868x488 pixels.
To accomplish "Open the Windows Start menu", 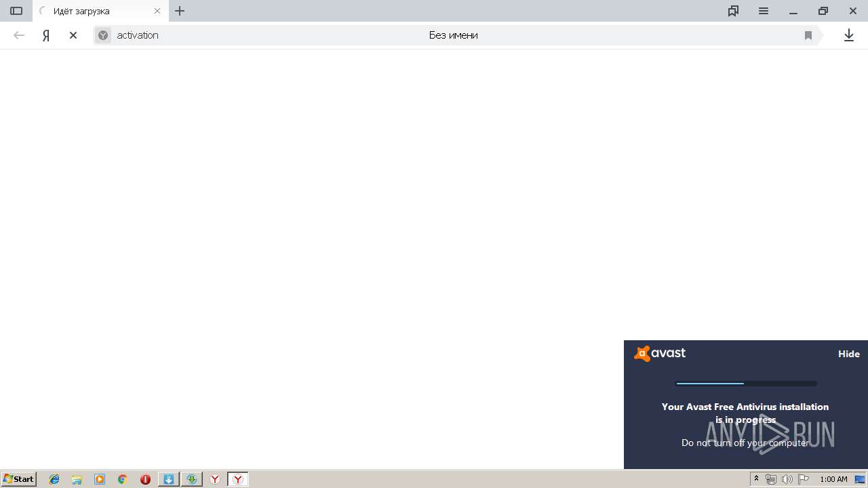I will point(19,479).
